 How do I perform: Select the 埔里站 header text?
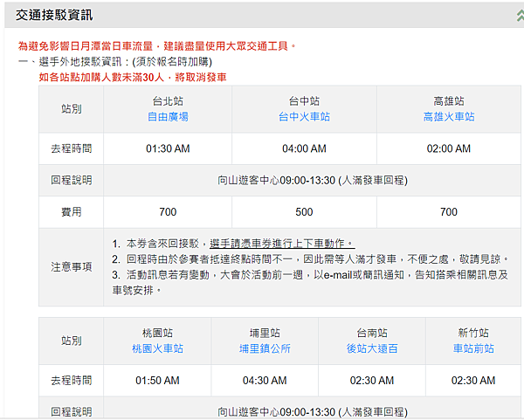click(x=265, y=333)
